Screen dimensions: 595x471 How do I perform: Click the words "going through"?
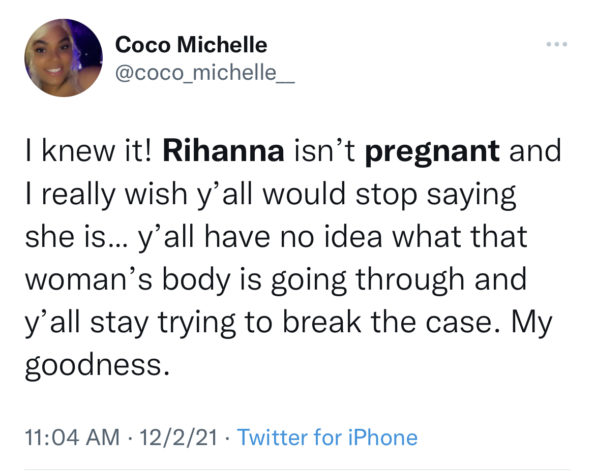[398, 281]
